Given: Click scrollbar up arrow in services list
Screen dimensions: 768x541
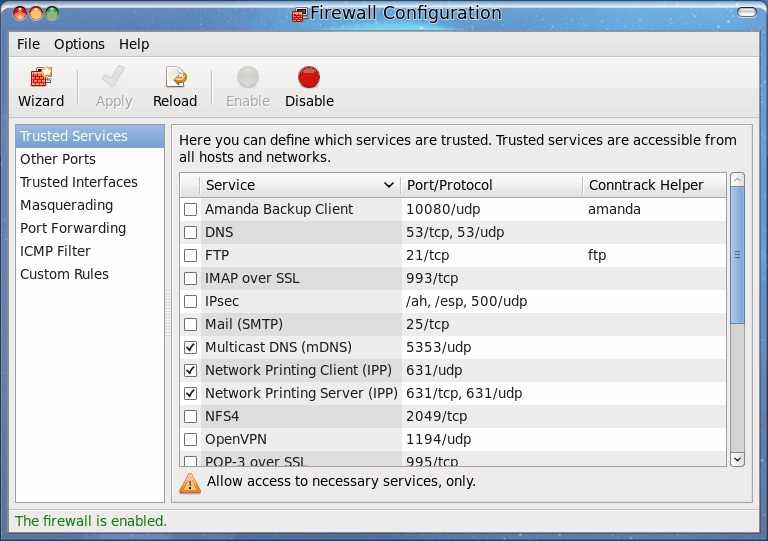Looking at the screenshot, I should 738,180.
